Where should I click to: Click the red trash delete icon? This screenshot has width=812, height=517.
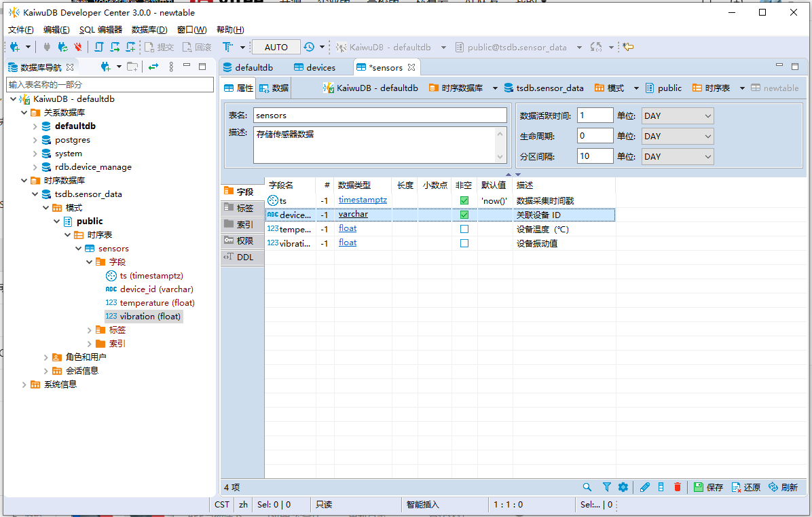(678, 487)
